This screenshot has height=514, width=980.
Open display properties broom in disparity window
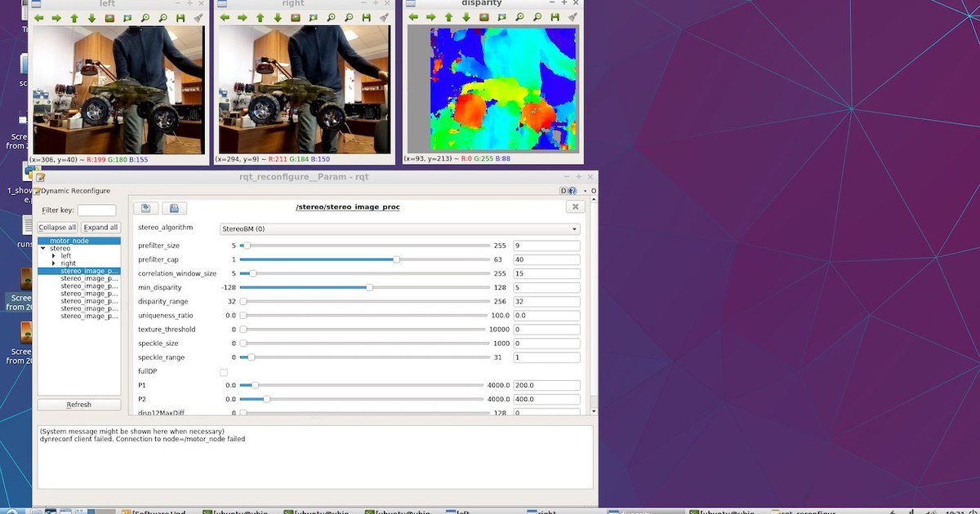[x=572, y=17]
